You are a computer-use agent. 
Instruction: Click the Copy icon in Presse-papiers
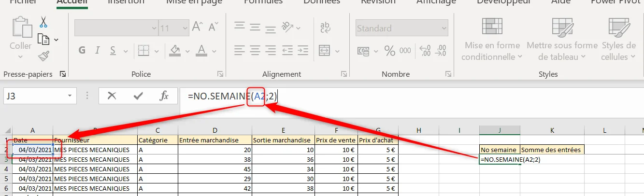pos(43,39)
